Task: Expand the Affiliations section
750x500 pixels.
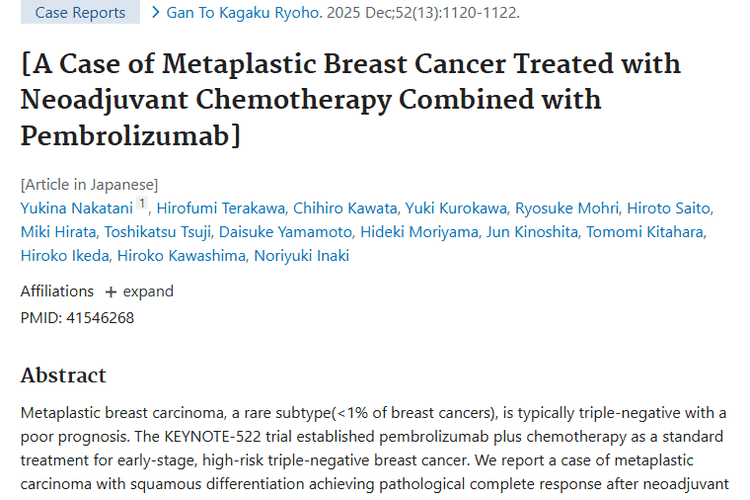Action: (147, 291)
